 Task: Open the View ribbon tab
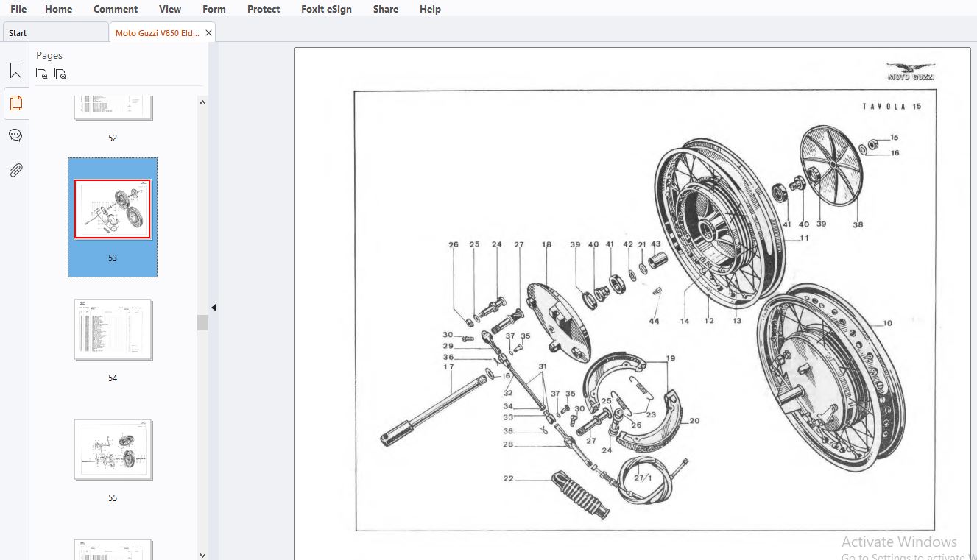(x=170, y=9)
